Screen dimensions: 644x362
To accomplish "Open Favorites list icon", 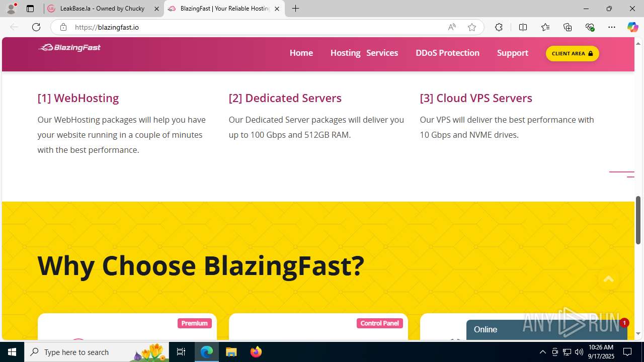I will pyautogui.click(x=545, y=27).
